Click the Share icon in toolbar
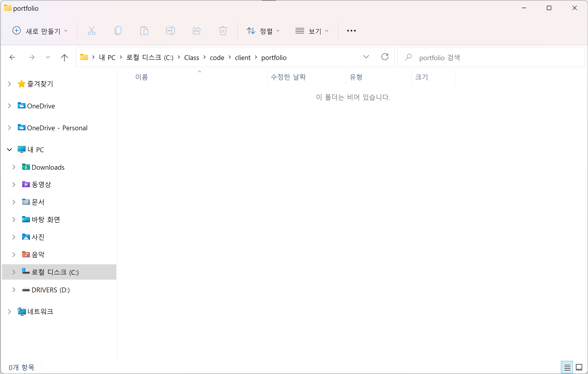Screen dimensions: 588x374 (197, 31)
